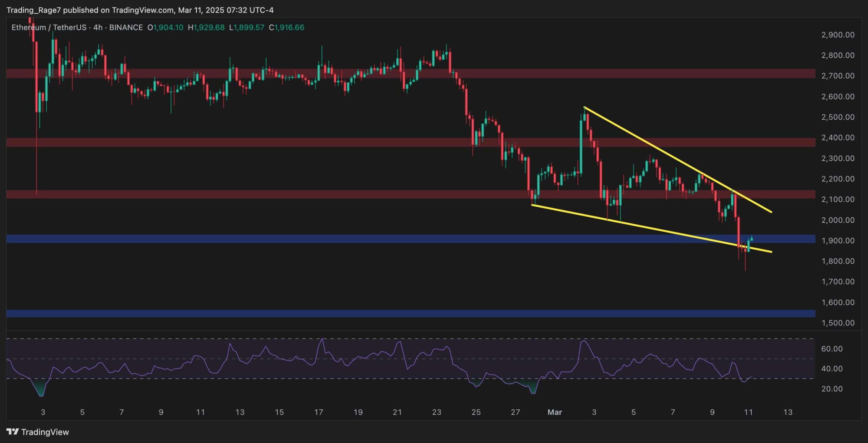
Task: Click the 2,800.00 price axis label
Action: 838,55
